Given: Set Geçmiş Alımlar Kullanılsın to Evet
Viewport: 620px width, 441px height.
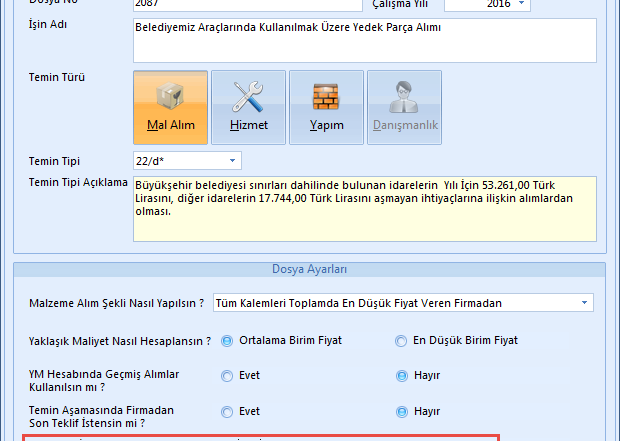Looking at the screenshot, I should [x=227, y=376].
